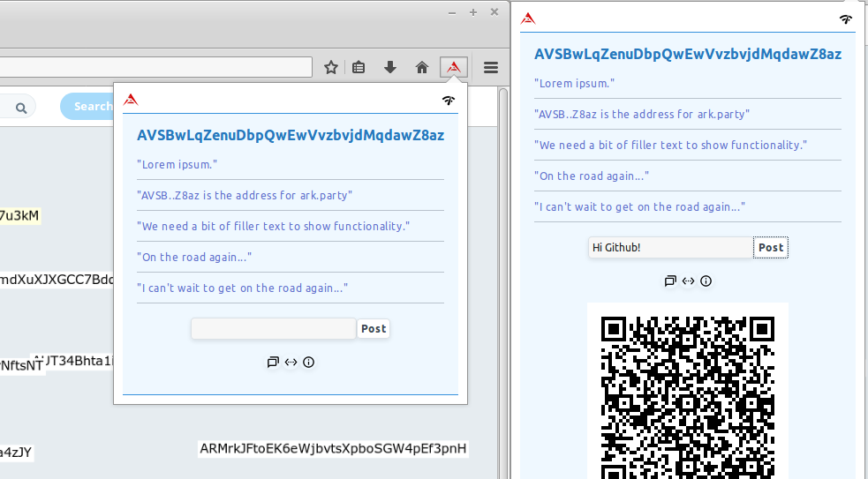Viewport: 868px width, 479px height.
Task: Click the bookmark star icon in browser toolbar
Action: pyautogui.click(x=331, y=67)
